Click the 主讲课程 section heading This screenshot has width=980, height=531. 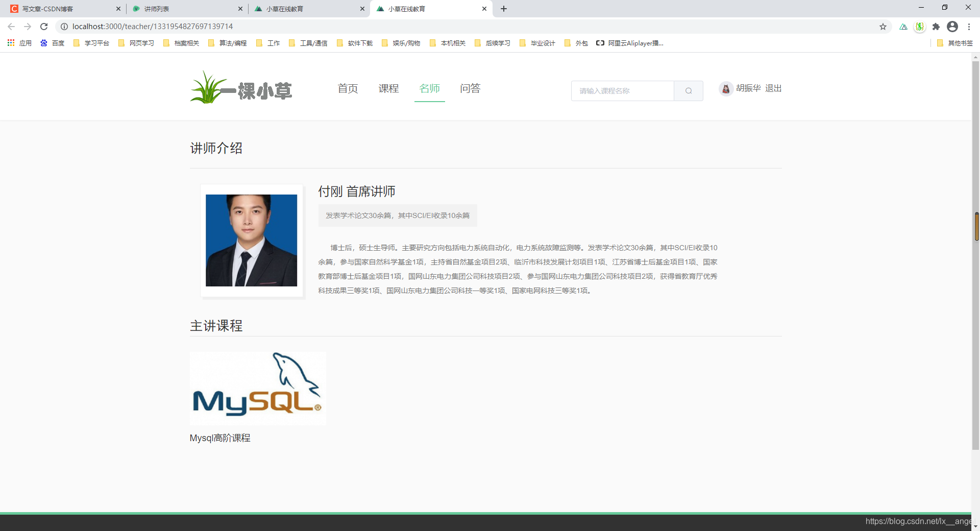[216, 326]
